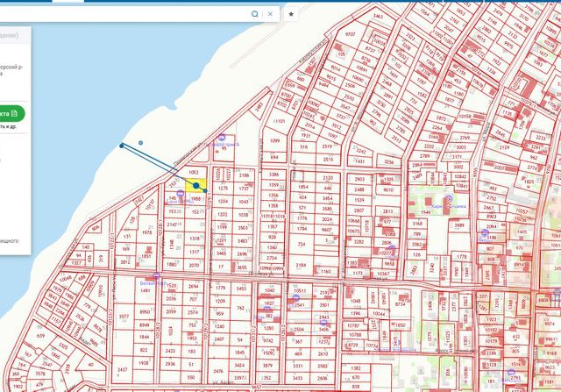The width and height of the screenshot is (561, 392).
Task: Click parcel 2936
Action: pos(170,364)
